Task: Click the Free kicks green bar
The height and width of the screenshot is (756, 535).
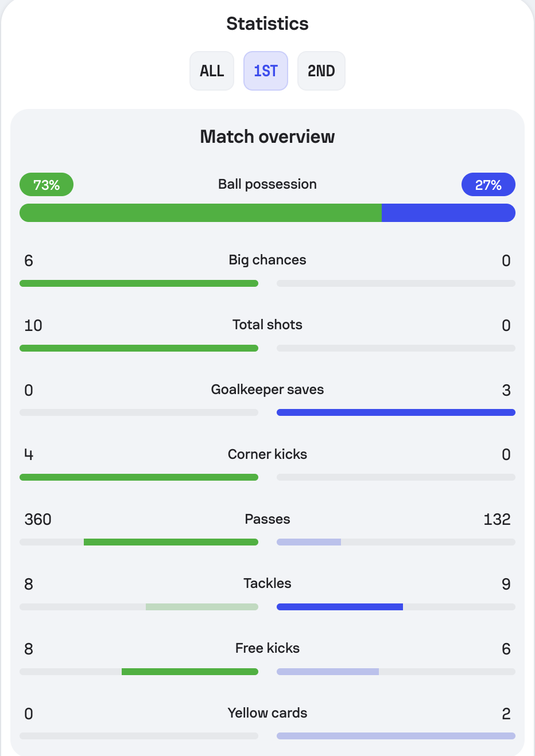Action: pyautogui.click(x=190, y=672)
